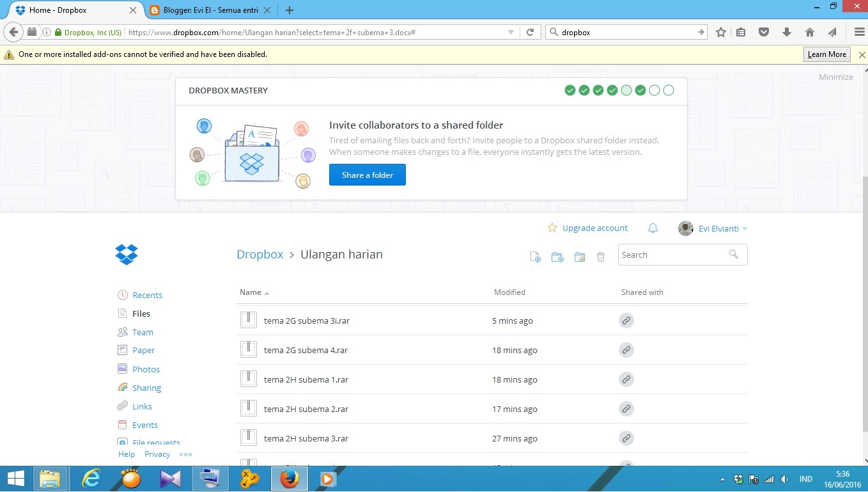The image size is (868, 492).
Task: Click the Firefox send tab icon
Action: tap(832, 32)
